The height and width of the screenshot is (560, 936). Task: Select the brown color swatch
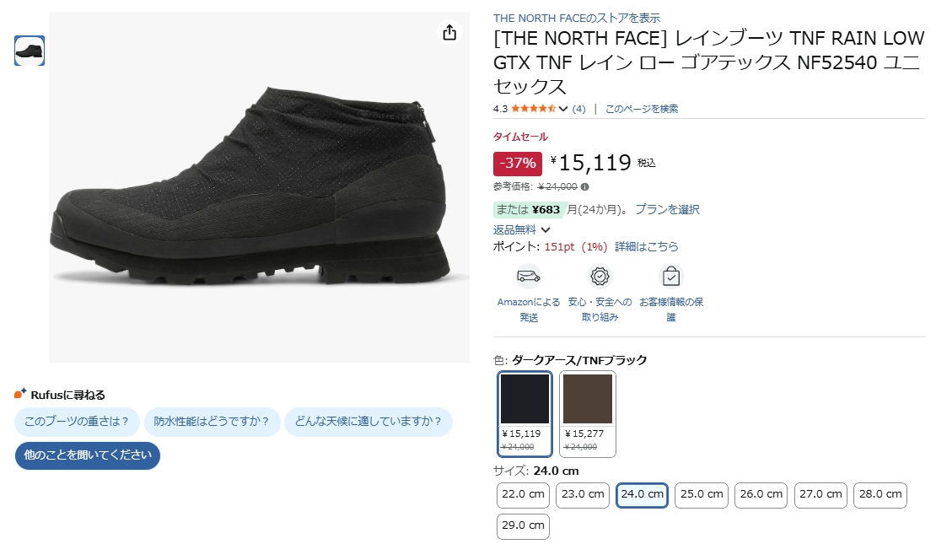(588, 413)
